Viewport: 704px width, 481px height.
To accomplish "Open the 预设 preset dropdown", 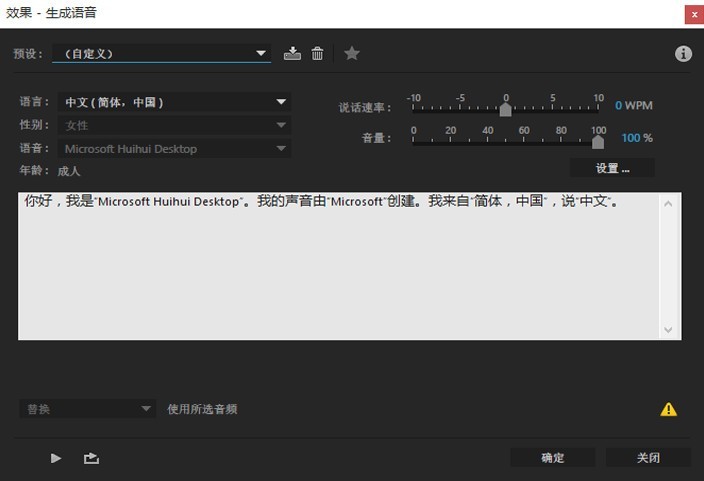I will [162, 53].
